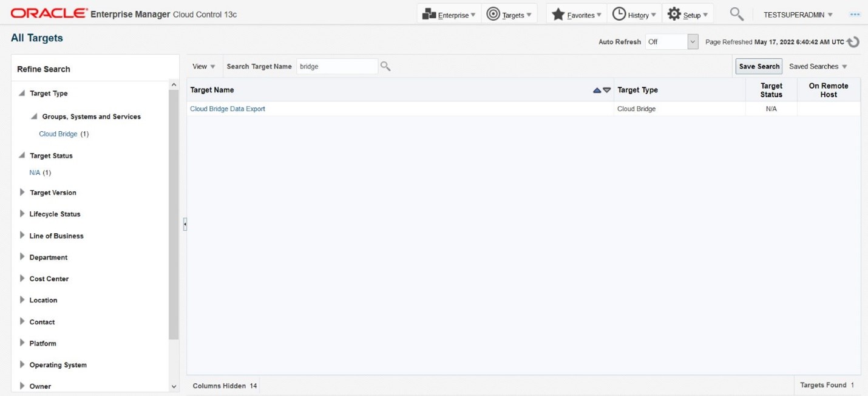Click the Refine Search panel heading
The height and width of the screenshot is (396, 868).
tap(44, 69)
